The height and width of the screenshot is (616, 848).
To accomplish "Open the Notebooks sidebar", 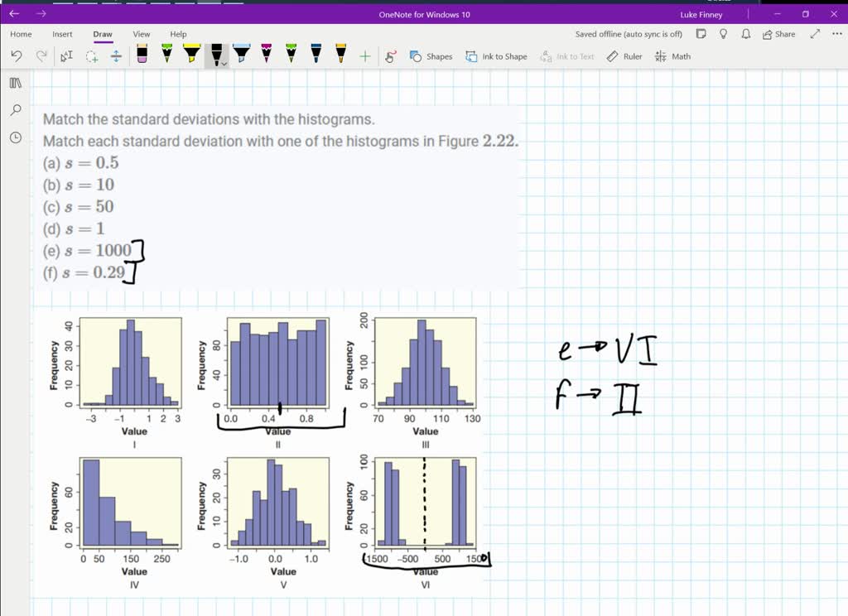I will 15,83.
